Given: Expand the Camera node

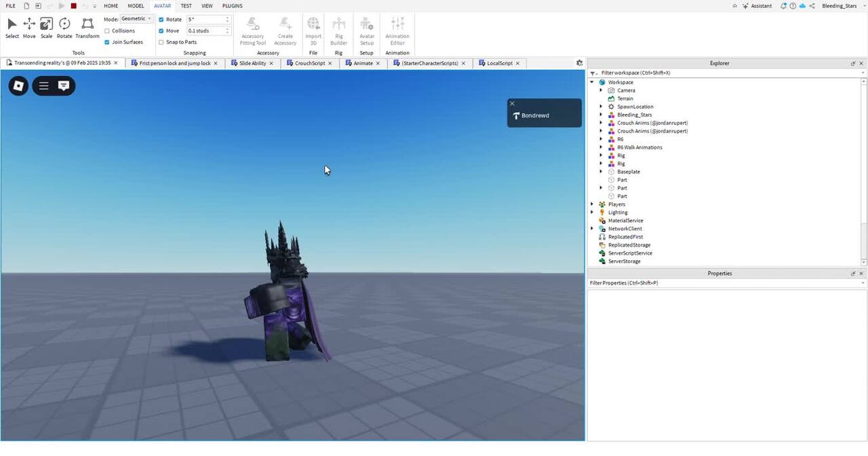Looking at the screenshot, I should coord(601,90).
